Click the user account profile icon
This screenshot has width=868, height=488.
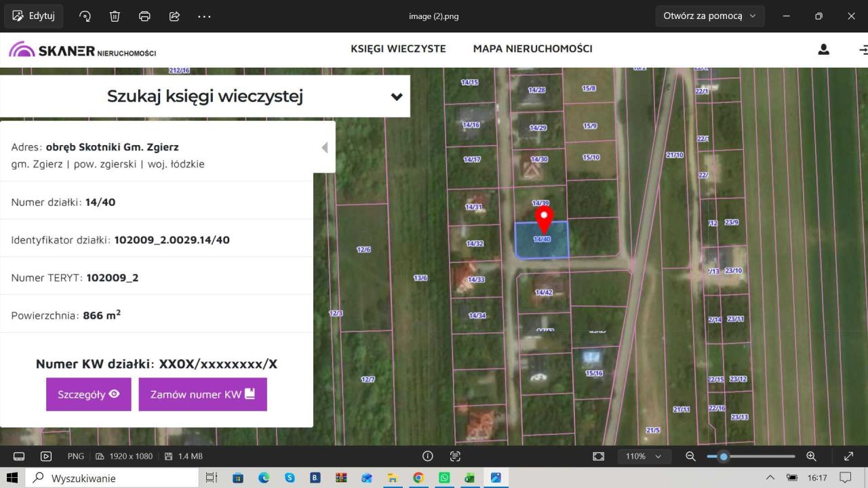point(823,49)
